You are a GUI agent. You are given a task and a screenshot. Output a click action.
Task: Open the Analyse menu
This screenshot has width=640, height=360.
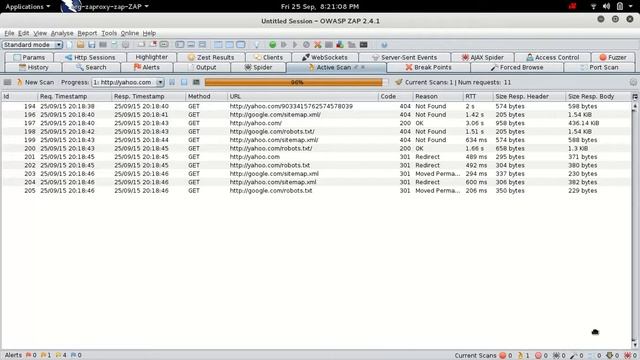pyautogui.click(x=62, y=33)
